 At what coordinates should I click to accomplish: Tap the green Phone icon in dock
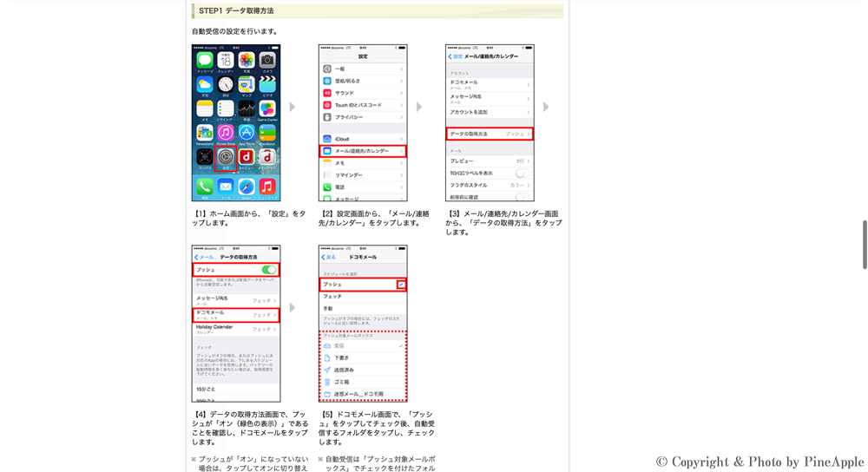pyautogui.click(x=204, y=187)
